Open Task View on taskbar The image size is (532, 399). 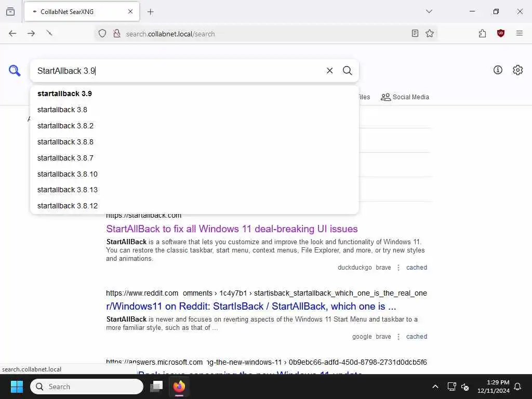pos(156,387)
